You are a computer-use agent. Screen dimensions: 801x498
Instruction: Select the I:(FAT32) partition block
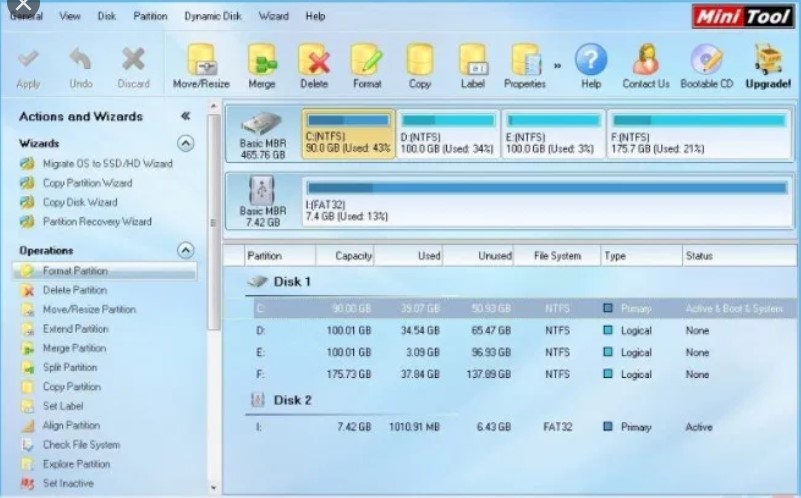point(547,201)
